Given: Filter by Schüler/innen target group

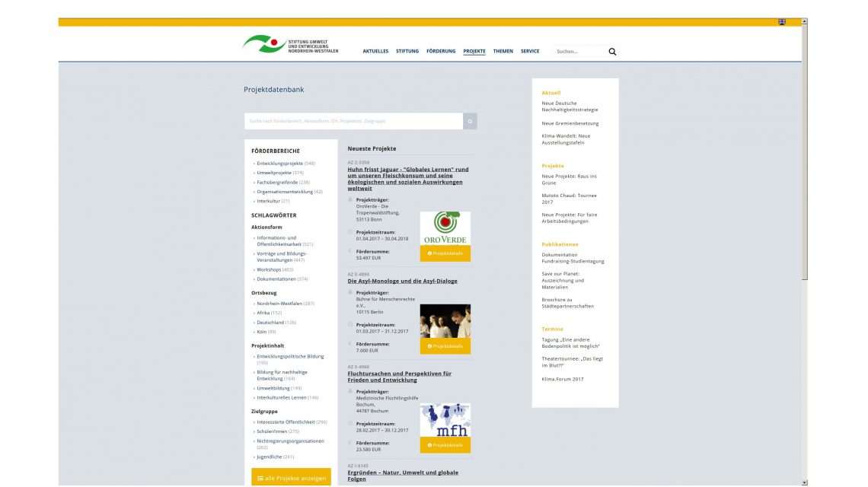Looking at the screenshot, I should coord(272,431).
